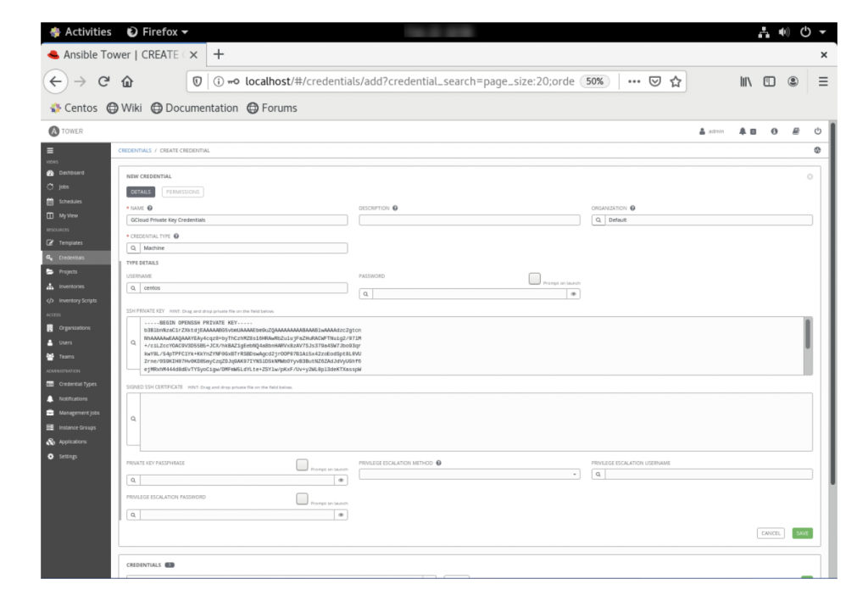The width and height of the screenshot is (868, 601).
Task: Show the password with eye icon
Action: (573, 294)
